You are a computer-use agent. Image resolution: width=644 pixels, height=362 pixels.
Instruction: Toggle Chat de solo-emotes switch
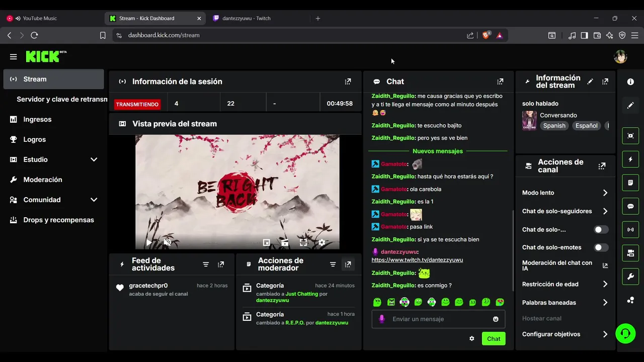601,247
